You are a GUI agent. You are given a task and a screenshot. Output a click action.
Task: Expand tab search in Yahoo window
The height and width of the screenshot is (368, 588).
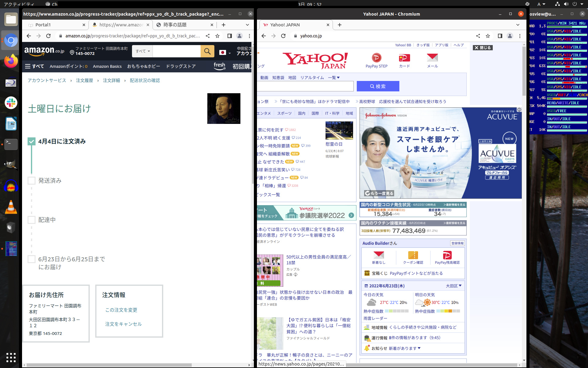pos(518,25)
